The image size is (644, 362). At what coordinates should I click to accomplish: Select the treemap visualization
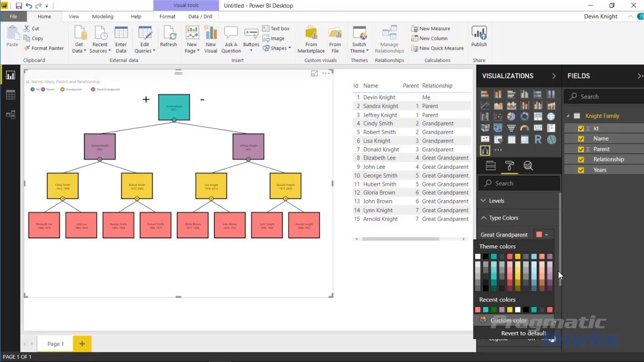(538, 117)
